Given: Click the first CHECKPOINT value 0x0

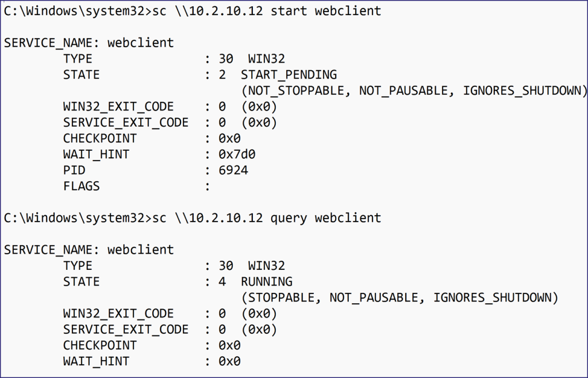Looking at the screenshot, I should pyautogui.click(x=229, y=139).
